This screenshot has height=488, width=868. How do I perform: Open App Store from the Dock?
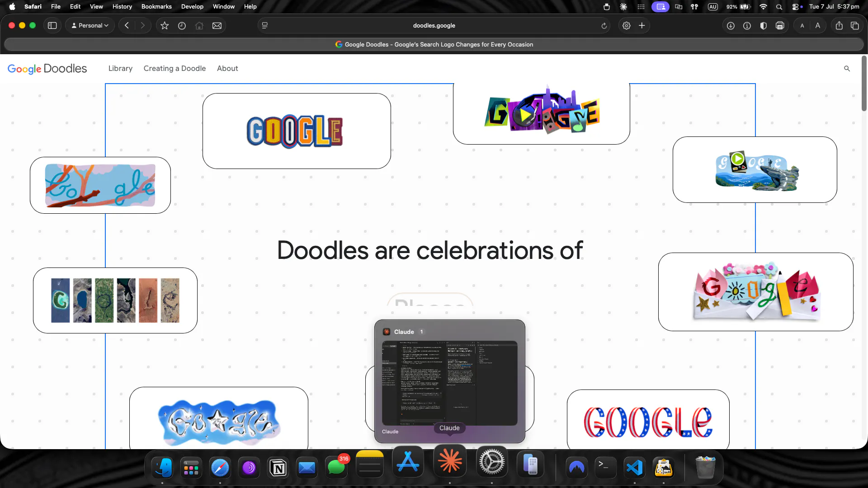pos(408,462)
